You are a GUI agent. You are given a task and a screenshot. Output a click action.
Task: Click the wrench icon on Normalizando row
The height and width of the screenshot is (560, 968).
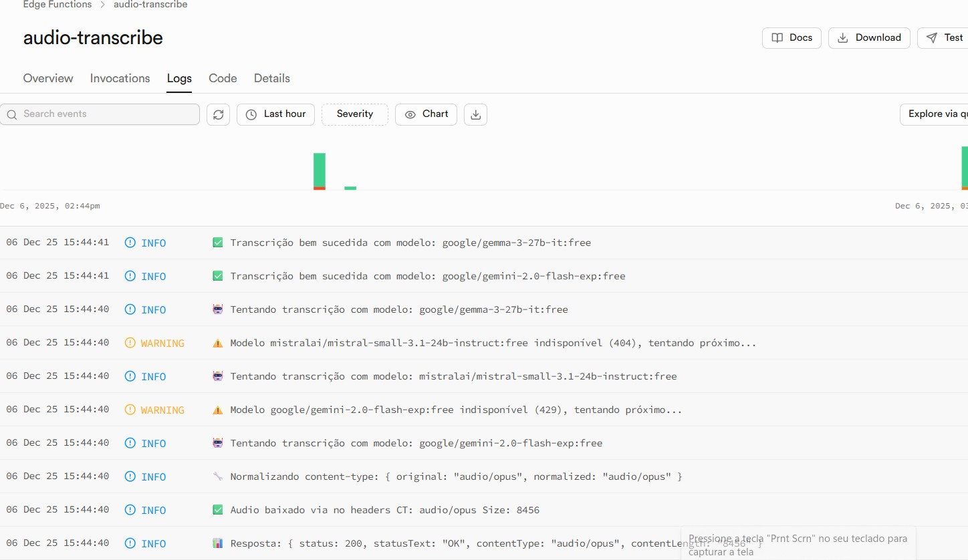coord(217,476)
